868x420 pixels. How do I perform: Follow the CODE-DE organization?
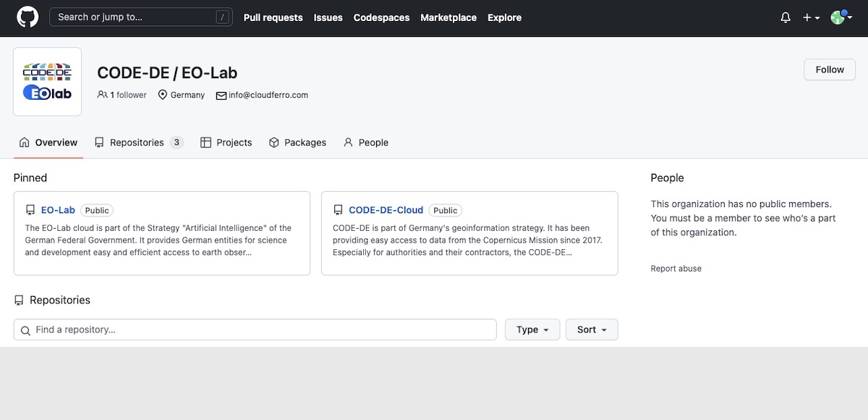[x=829, y=70]
